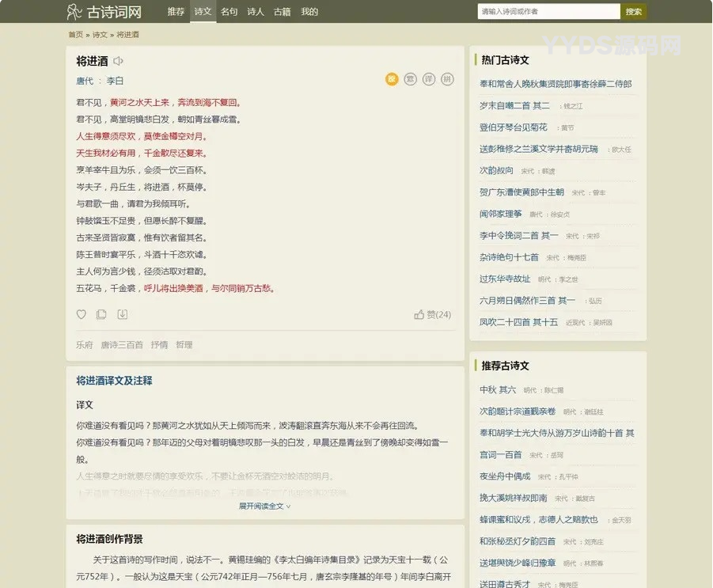Open the 古籍 navigation menu item

[x=282, y=12]
